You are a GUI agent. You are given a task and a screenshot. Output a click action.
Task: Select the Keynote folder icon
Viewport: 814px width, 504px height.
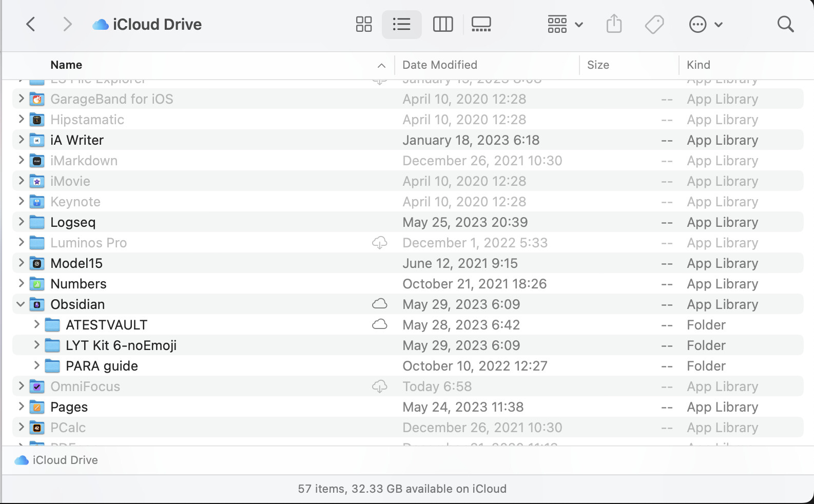pyautogui.click(x=37, y=202)
